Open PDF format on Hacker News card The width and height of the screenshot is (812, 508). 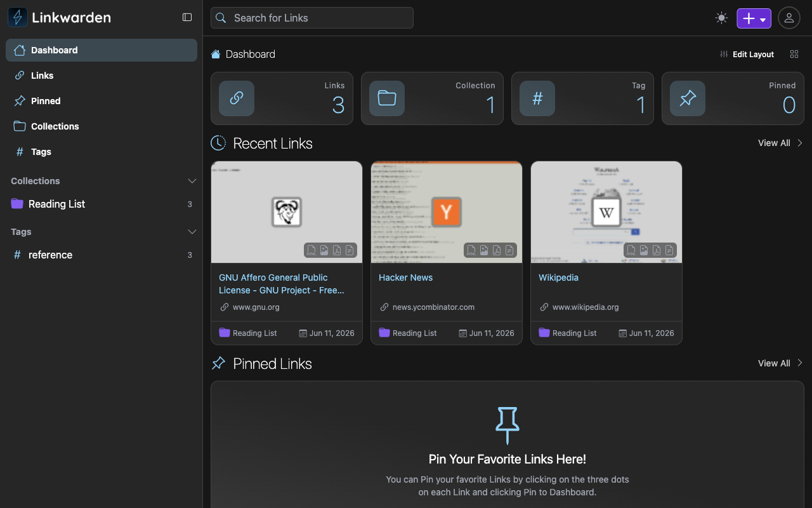pos(497,250)
